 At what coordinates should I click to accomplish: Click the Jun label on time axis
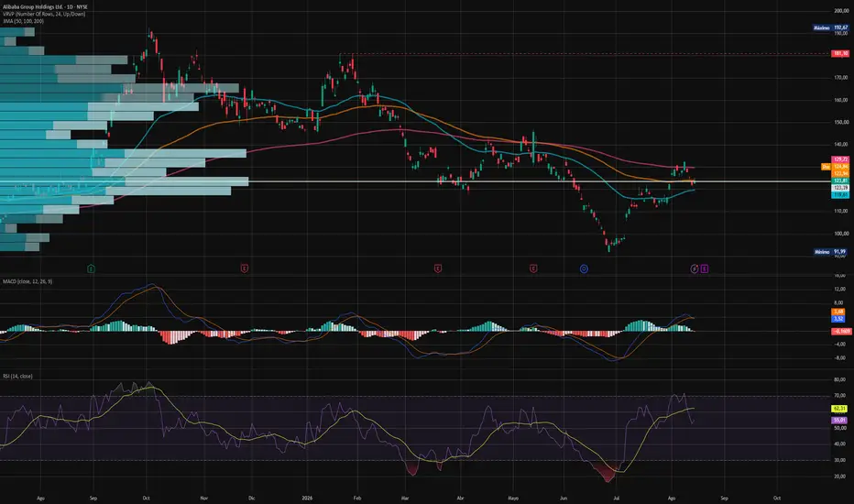[x=564, y=498]
